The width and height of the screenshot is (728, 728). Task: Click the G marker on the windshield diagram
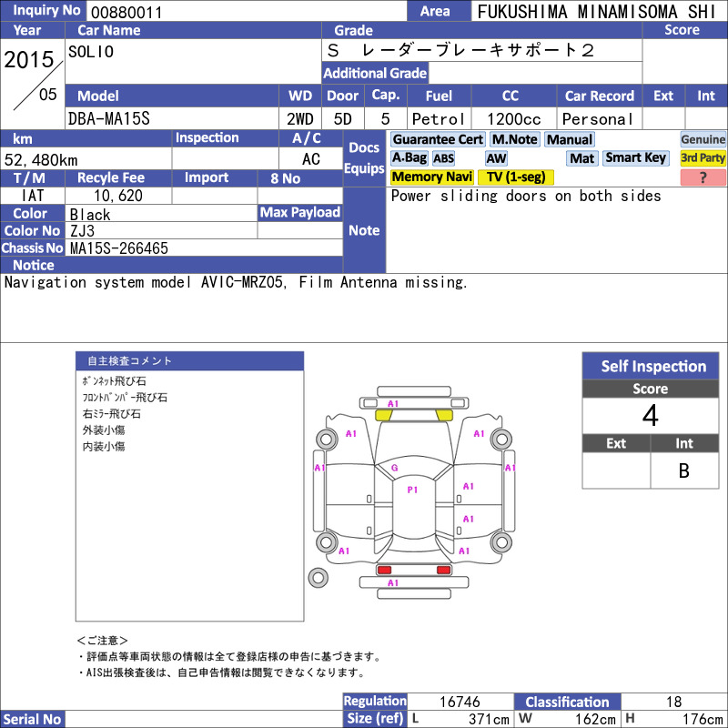(395, 468)
